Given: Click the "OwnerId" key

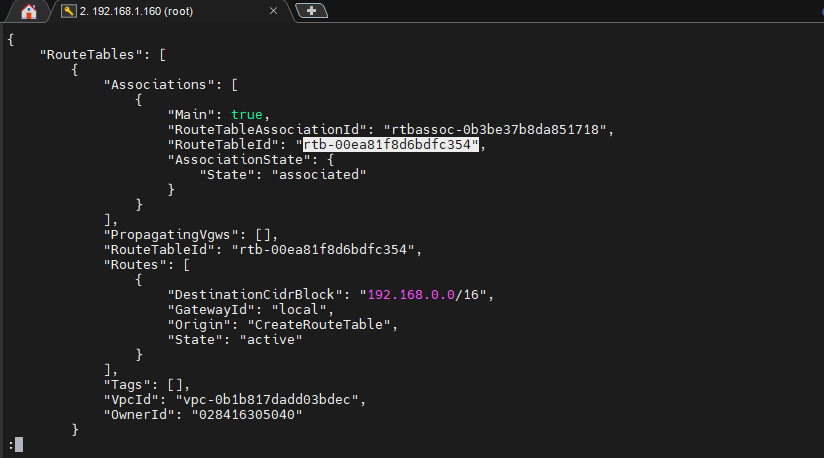Looking at the screenshot, I should pyautogui.click(x=139, y=415).
